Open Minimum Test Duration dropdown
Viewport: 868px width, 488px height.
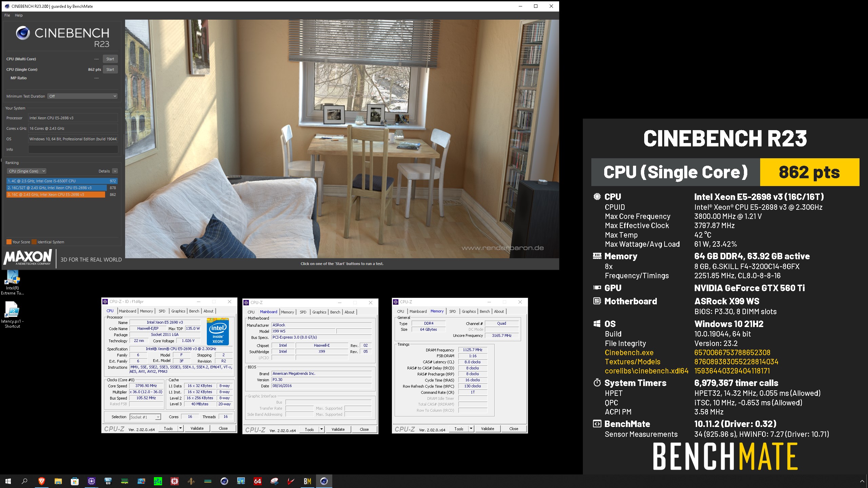pos(82,96)
